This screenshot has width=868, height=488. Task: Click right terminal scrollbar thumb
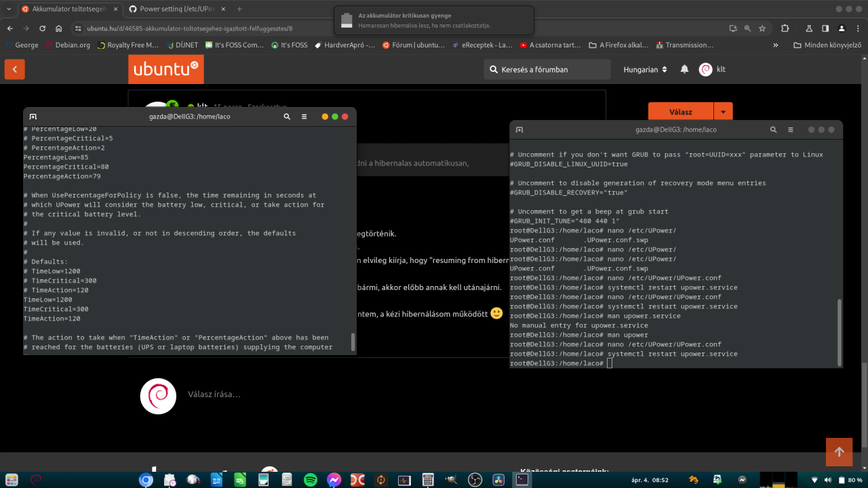[x=839, y=332]
